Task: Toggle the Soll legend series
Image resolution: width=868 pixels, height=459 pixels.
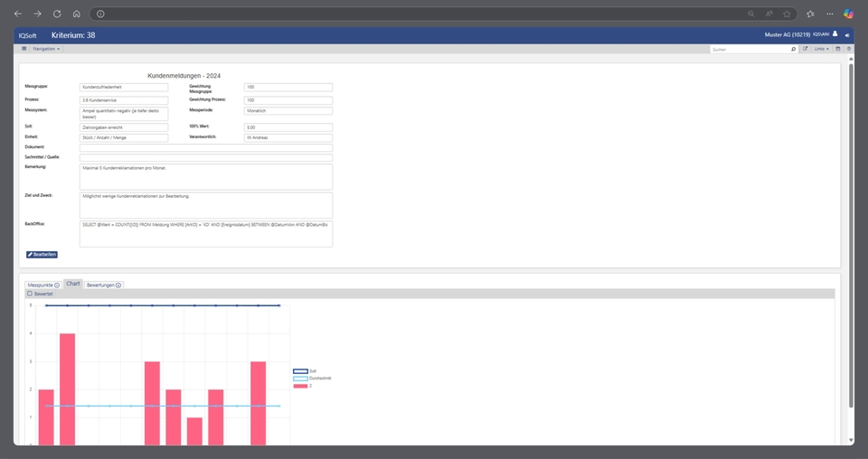Action: click(x=300, y=370)
